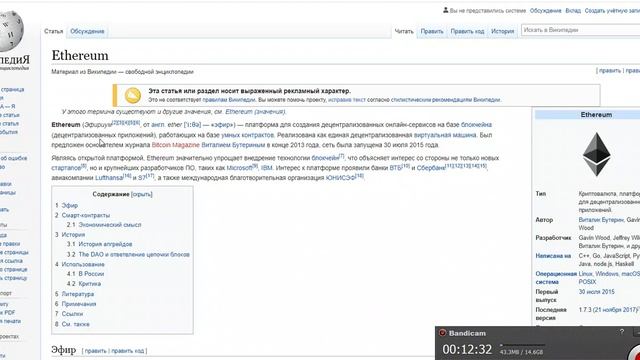Screen dimensions: 640x360
Task: Select the Читать tab
Action: (404, 31)
